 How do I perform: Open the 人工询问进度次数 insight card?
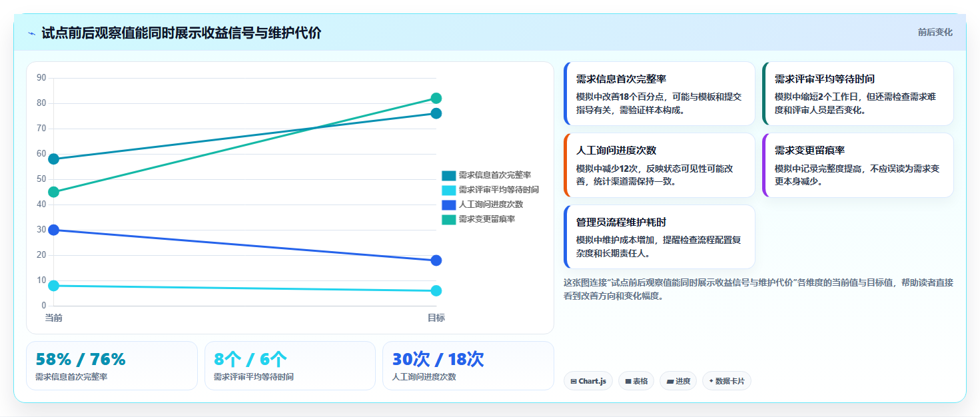(659, 165)
